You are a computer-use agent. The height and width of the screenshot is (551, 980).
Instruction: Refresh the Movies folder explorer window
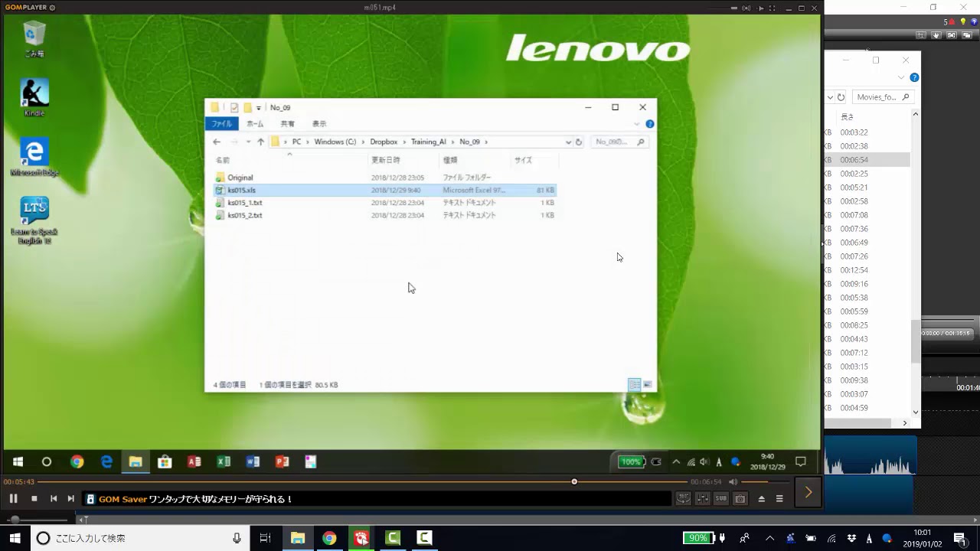point(841,97)
